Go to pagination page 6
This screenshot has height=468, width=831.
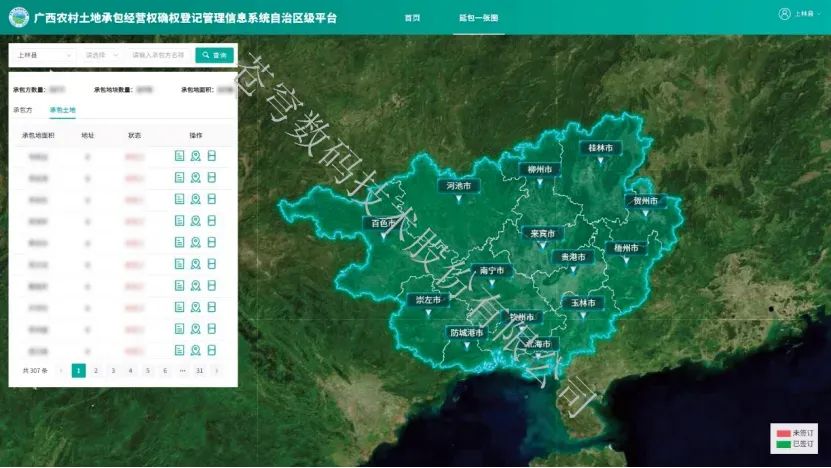[x=165, y=370]
